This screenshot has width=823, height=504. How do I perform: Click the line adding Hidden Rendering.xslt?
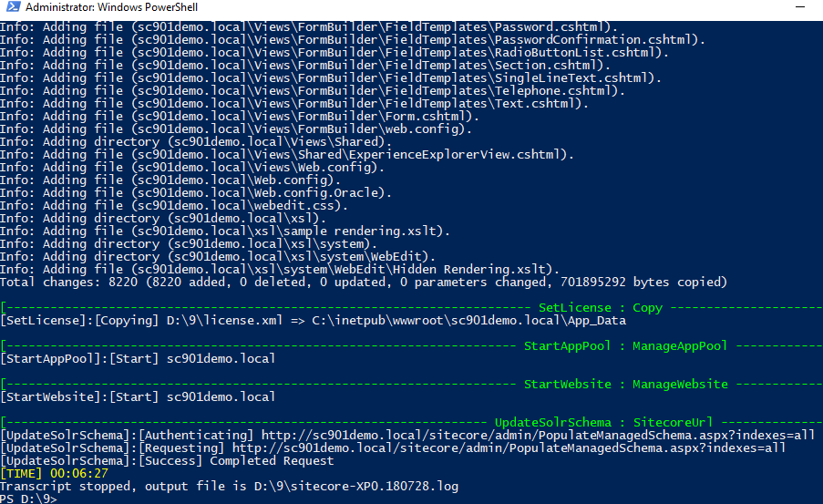(x=279, y=270)
